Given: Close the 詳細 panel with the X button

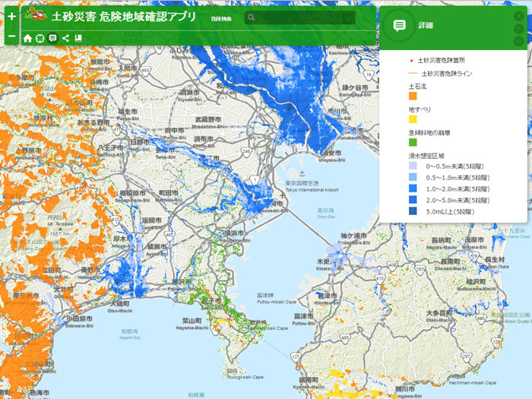Looking at the screenshot, I should tap(519, 15).
